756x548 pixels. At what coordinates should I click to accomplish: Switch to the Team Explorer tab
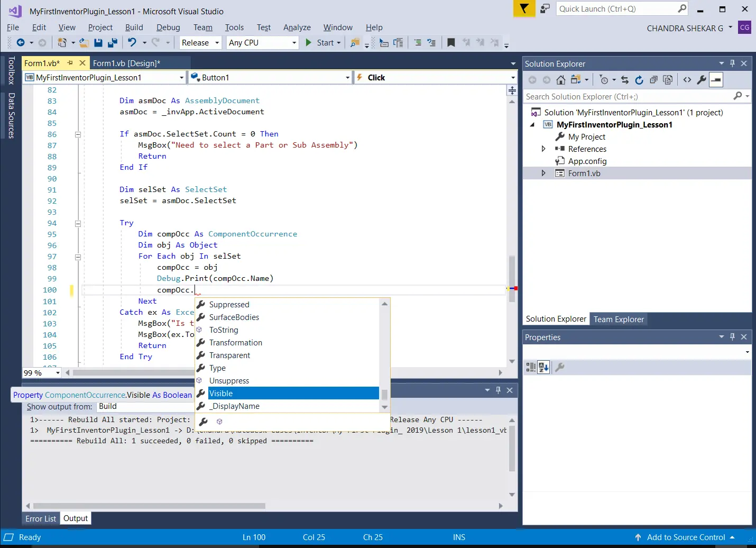tap(619, 319)
